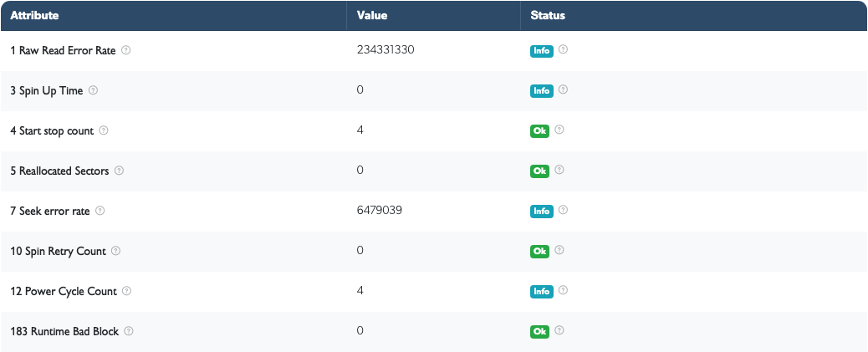Select value 0 in Spin Retry Count row
Viewport: 868px width, 352px height.
tap(360, 250)
